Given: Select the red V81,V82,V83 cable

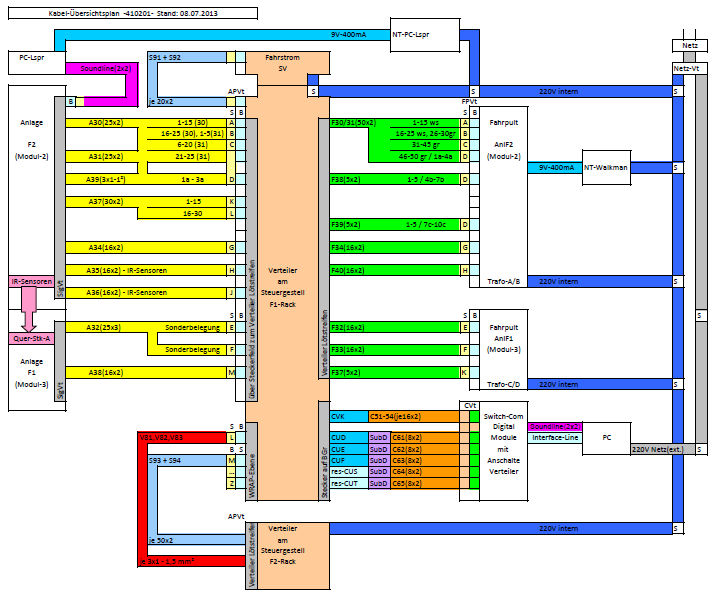Looking at the screenshot, I should [x=182, y=438].
